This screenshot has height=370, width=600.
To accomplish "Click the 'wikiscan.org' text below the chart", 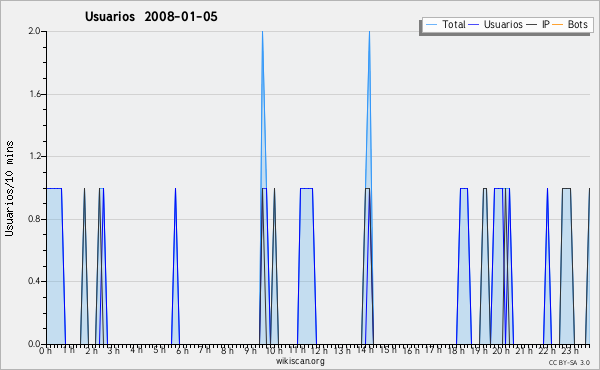I will (300, 361).
